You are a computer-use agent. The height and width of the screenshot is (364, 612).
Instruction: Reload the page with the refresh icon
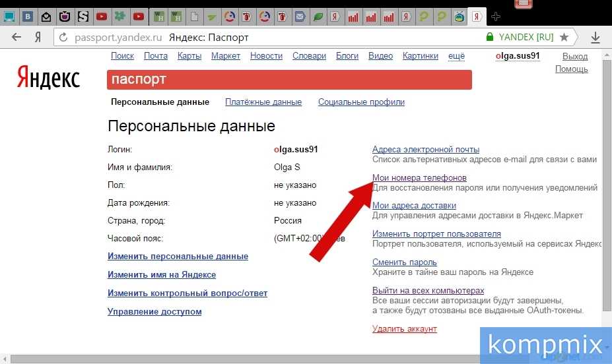tap(63, 38)
